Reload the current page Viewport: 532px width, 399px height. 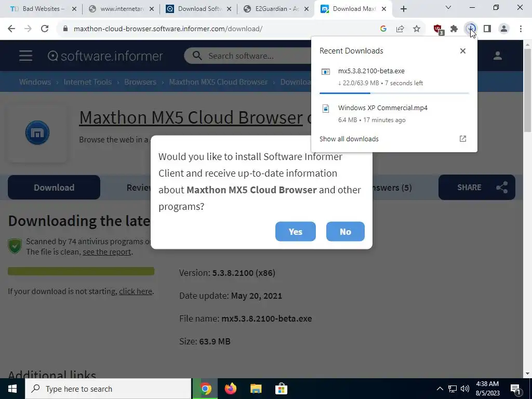click(x=45, y=29)
